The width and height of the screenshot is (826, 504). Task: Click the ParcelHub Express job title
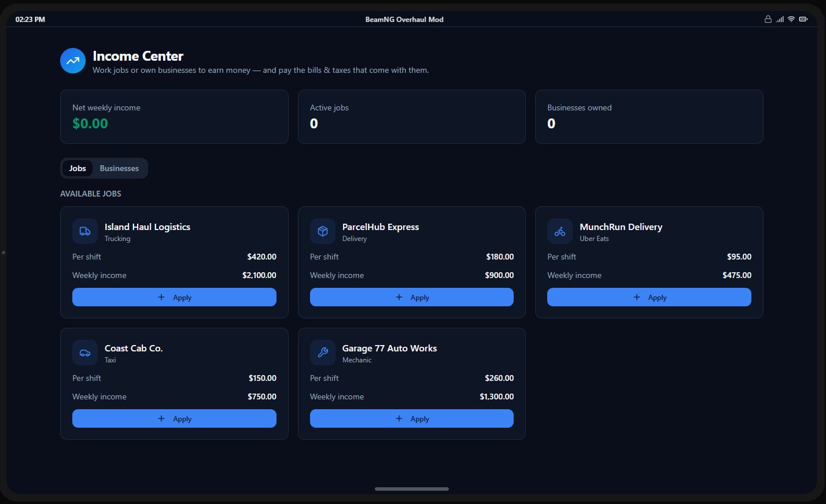click(x=381, y=227)
